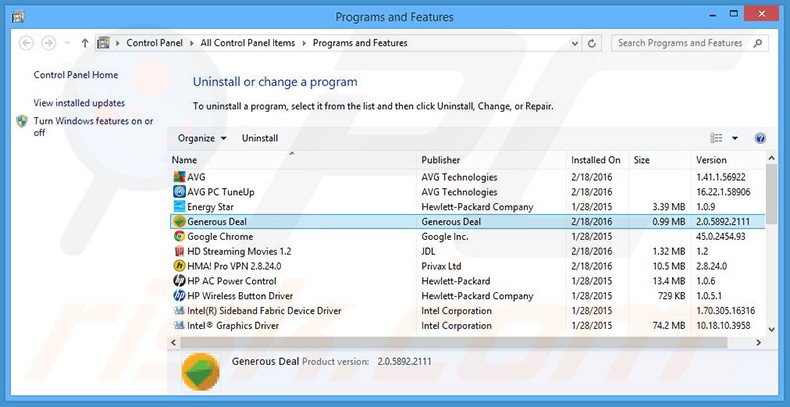
Task: Click version 45.0.2454.93 cell
Action: (x=721, y=236)
